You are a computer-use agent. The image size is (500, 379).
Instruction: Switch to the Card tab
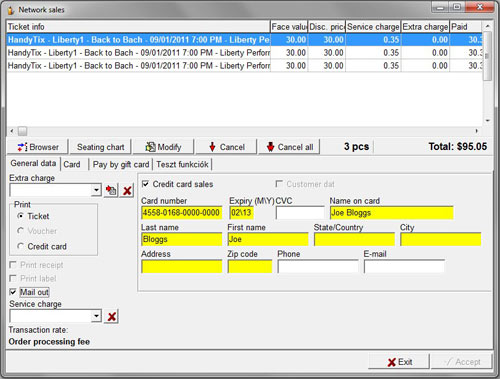coord(72,164)
